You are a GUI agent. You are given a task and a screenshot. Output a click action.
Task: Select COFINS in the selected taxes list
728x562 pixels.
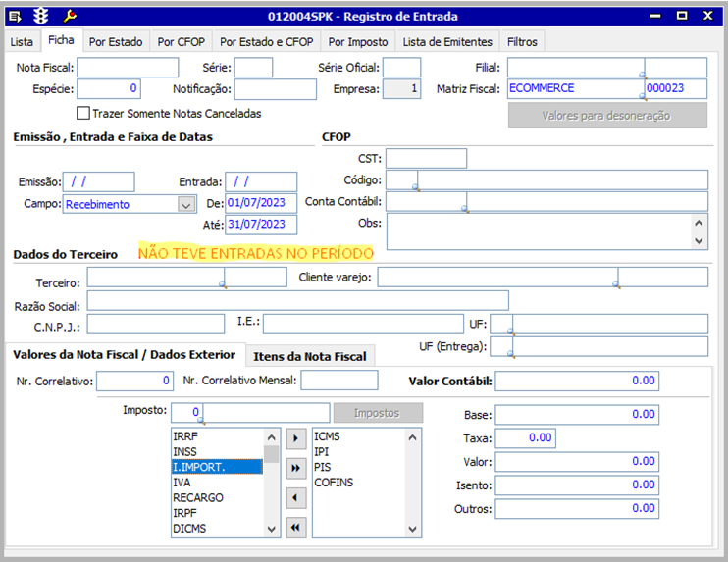(x=332, y=483)
